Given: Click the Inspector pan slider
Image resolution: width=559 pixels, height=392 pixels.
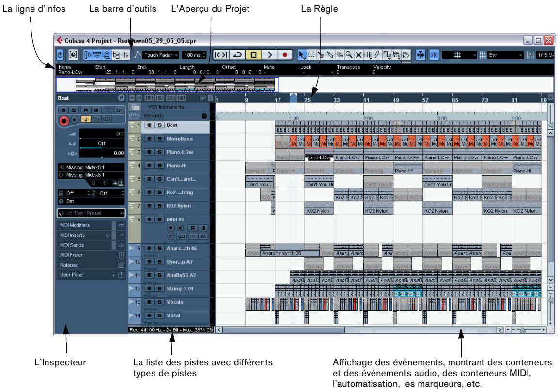Looking at the screenshot, I should coord(102,144).
